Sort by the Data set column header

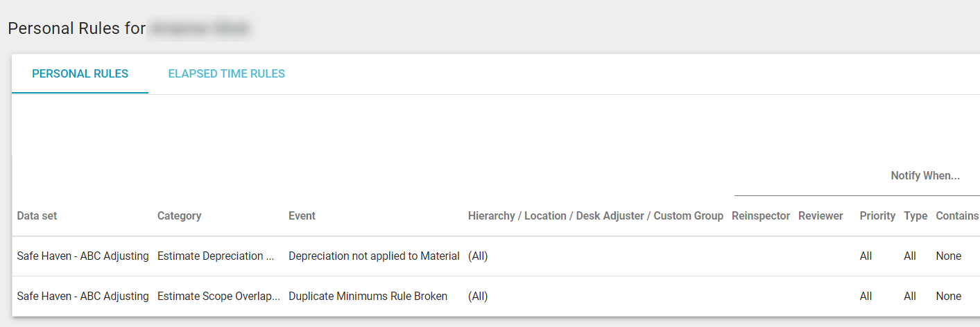tap(37, 215)
